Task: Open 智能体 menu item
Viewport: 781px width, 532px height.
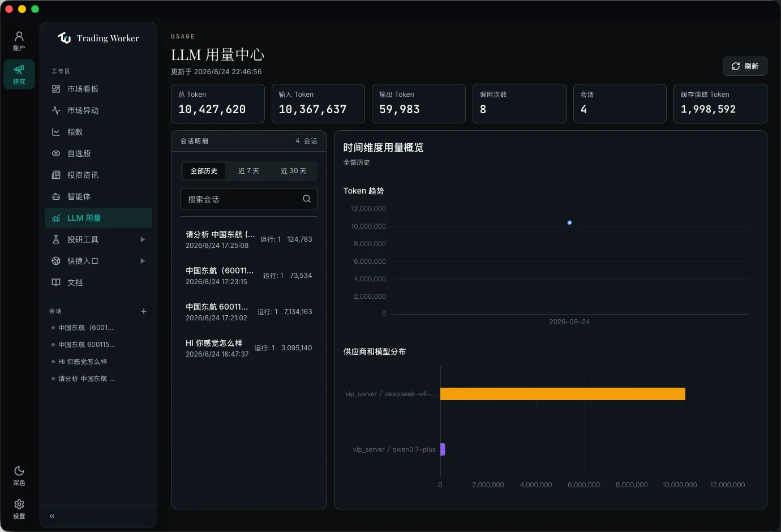Action: (x=98, y=196)
